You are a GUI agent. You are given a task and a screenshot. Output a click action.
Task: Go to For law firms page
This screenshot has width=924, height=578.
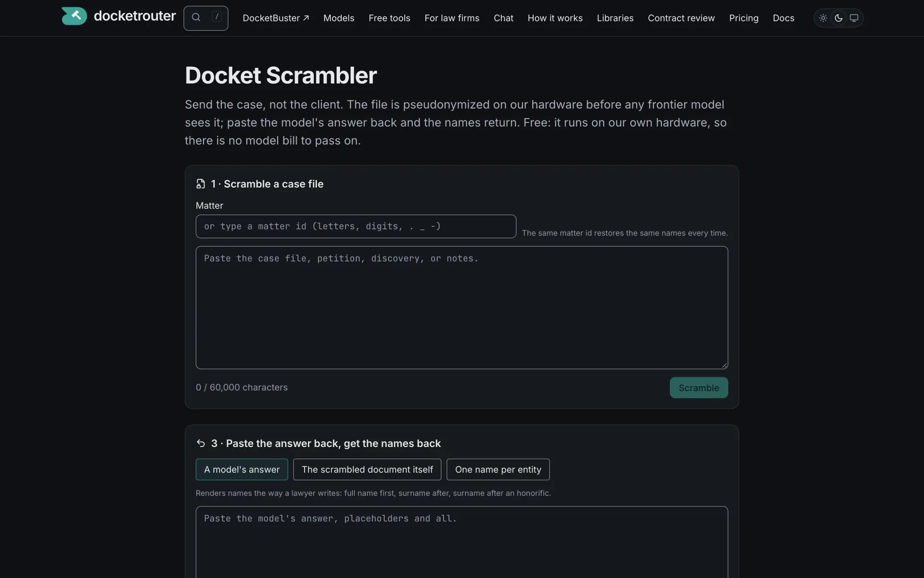(452, 18)
